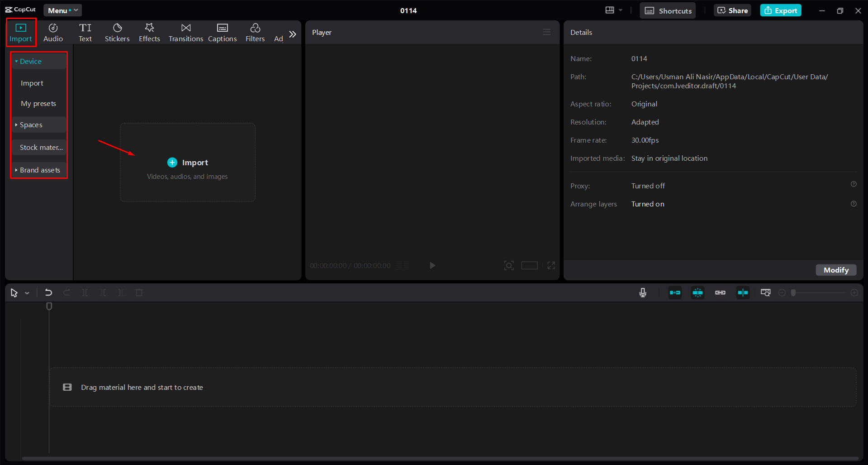Screen dimensions: 868x465
Task: Open the Player aspect ratio button
Action: click(x=529, y=265)
